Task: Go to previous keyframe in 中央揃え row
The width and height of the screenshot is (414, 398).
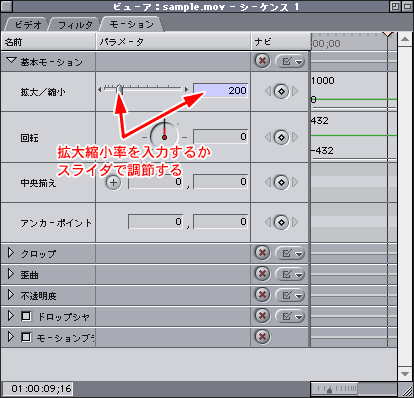Action: 268,182
